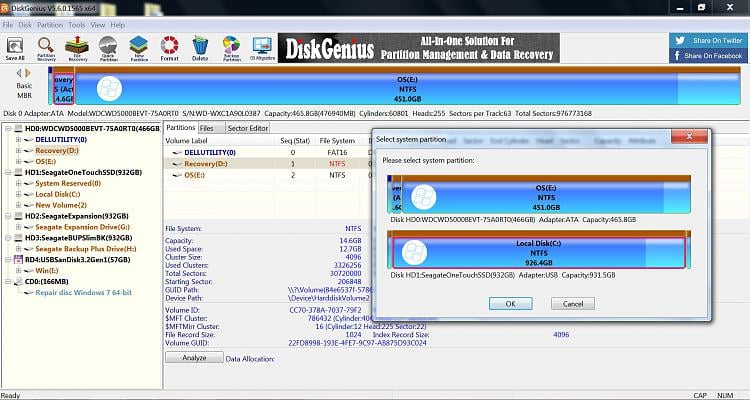The image size is (750, 400).
Task: Start the Quick Partition tool
Action: point(108,49)
